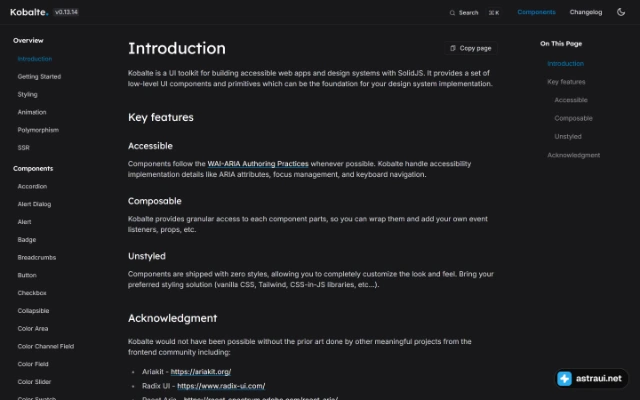Open the radix-ui.com link
The image size is (640, 400).
pos(221,386)
